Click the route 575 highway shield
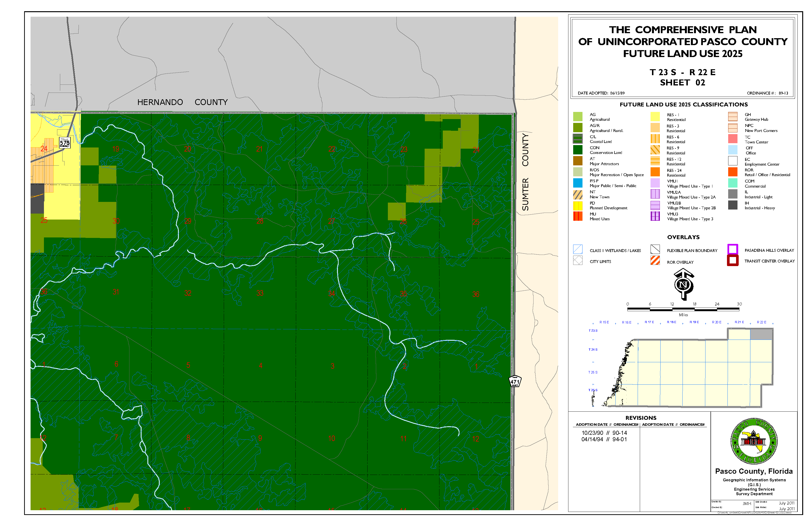 coord(64,143)
